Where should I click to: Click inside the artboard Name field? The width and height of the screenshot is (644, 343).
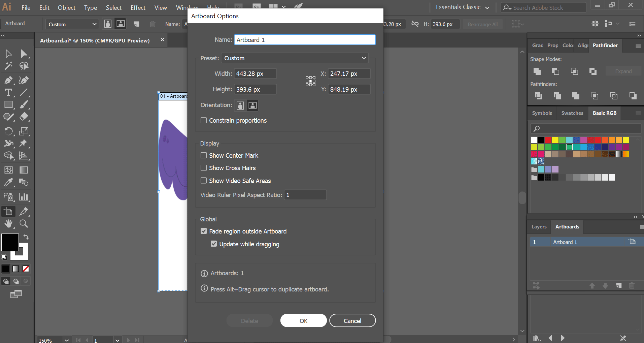click(x=304, y=39)
